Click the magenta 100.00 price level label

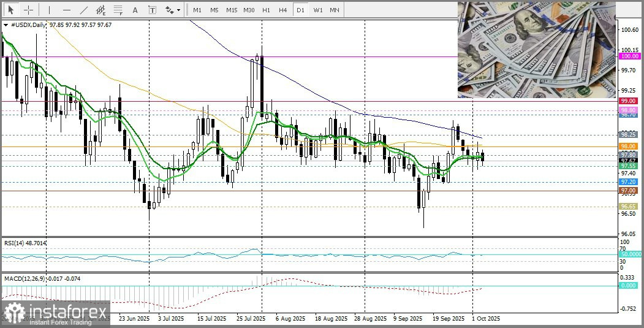(x=629, y=56)
